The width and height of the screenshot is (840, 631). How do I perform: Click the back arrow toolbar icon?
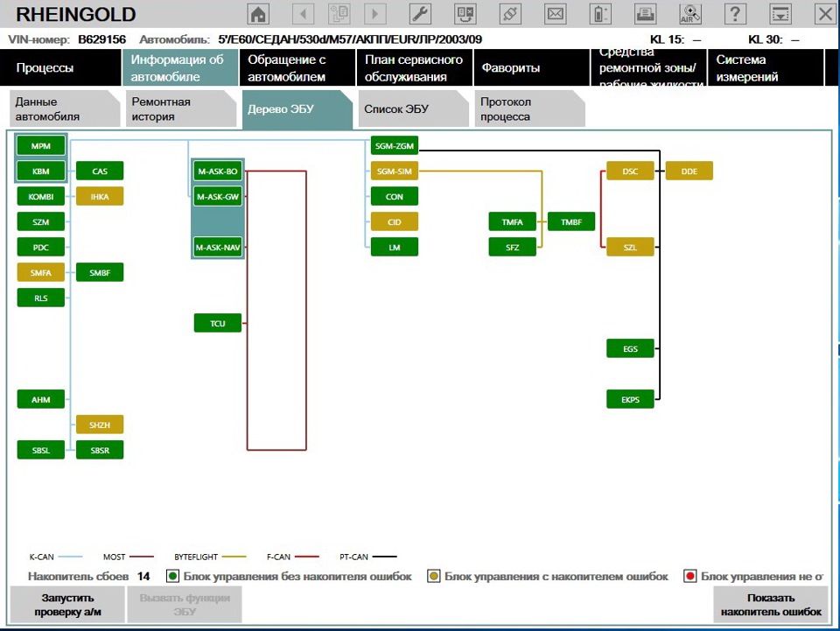(304, 14)
